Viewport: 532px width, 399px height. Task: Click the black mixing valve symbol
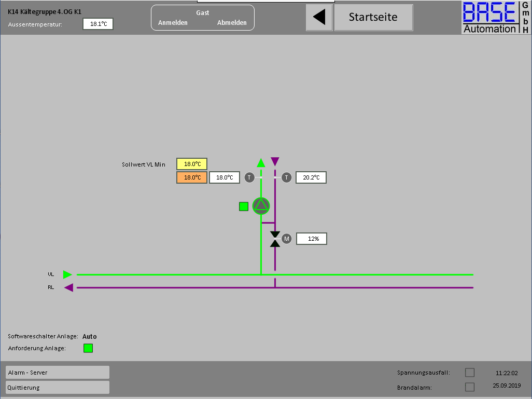point(275,239)
